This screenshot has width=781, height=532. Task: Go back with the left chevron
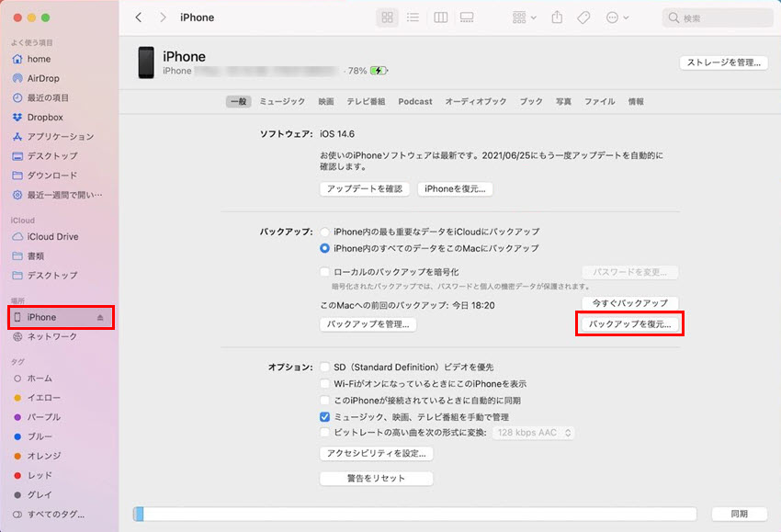coord(139,17)
